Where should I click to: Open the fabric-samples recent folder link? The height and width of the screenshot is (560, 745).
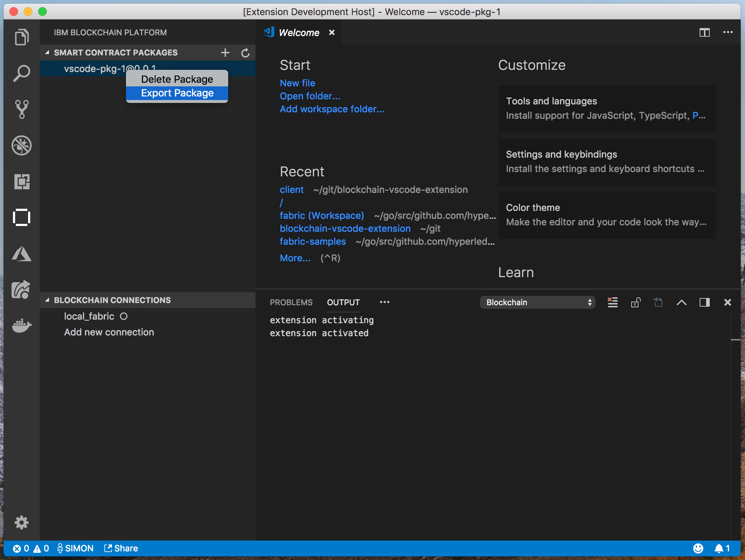[312, 241]
